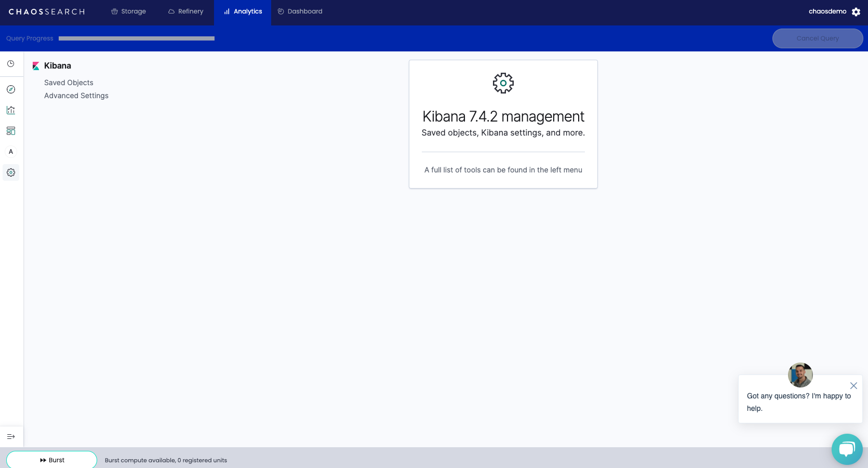Open Dashboard via sidebar grid icon
Screen dimensions: 868x468
[x=11, y=131]
